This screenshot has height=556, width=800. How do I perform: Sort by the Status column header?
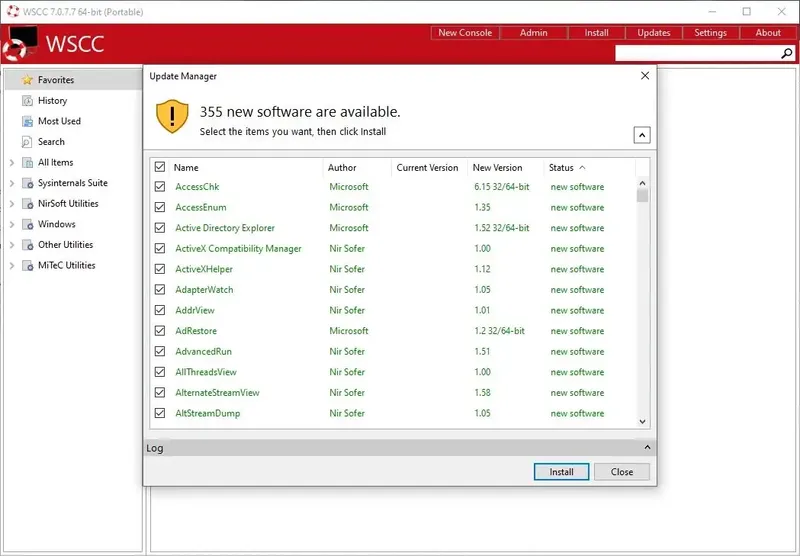(589, 167)
